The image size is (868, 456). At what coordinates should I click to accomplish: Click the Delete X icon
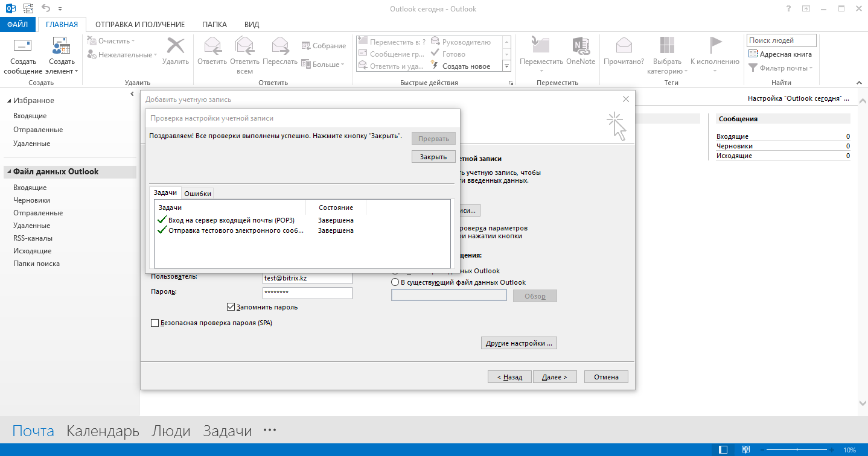[176, 46]
